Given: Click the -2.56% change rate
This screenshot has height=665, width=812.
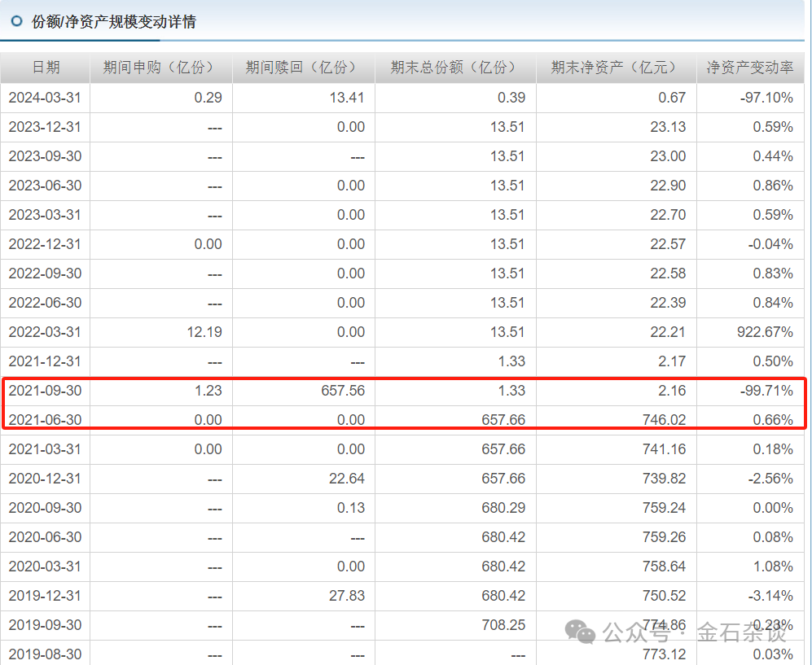Looking at the screenshot, I should 770,479.
